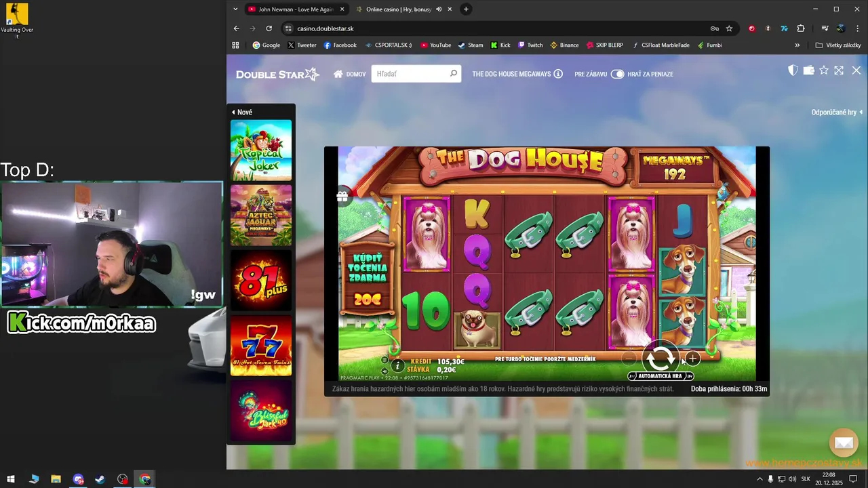Bookmark this page star icon
868x488 pixels.
(729, 28)
